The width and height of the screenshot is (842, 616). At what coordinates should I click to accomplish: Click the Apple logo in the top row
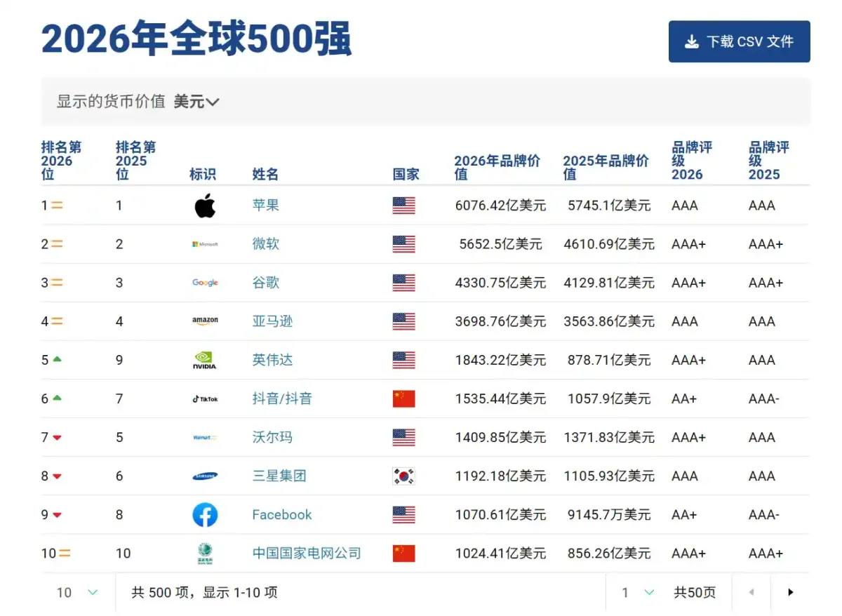tap(205, 206)
